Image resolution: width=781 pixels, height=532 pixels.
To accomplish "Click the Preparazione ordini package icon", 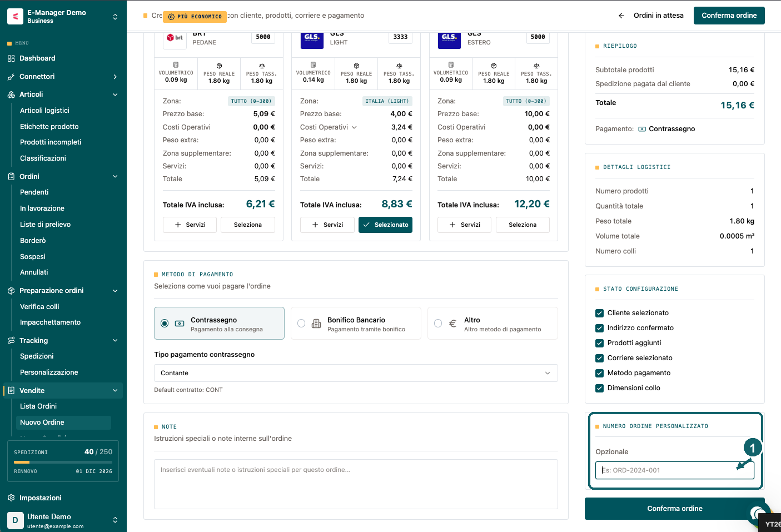I will tap(11, 291).
